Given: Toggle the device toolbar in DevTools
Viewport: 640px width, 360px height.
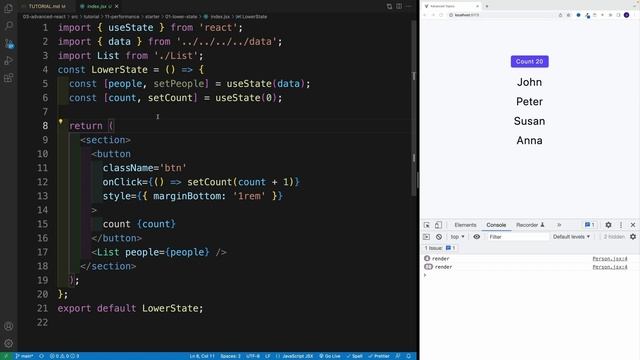Looking at the screenshot, I should coord(438,225).
